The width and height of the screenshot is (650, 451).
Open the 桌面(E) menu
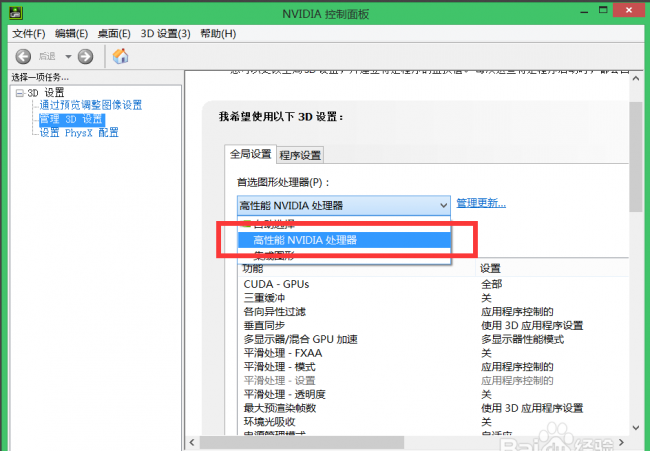click(x=114, y=34)
